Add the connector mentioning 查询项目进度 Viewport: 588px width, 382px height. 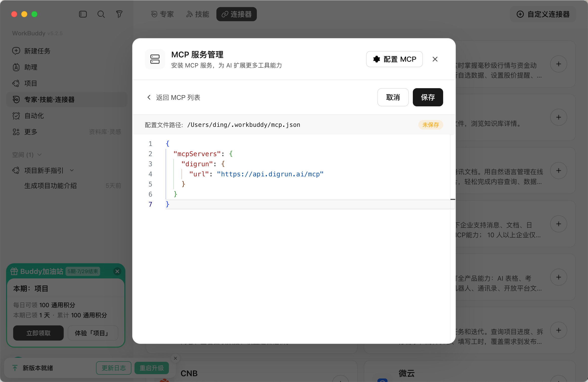pos(559,330)
